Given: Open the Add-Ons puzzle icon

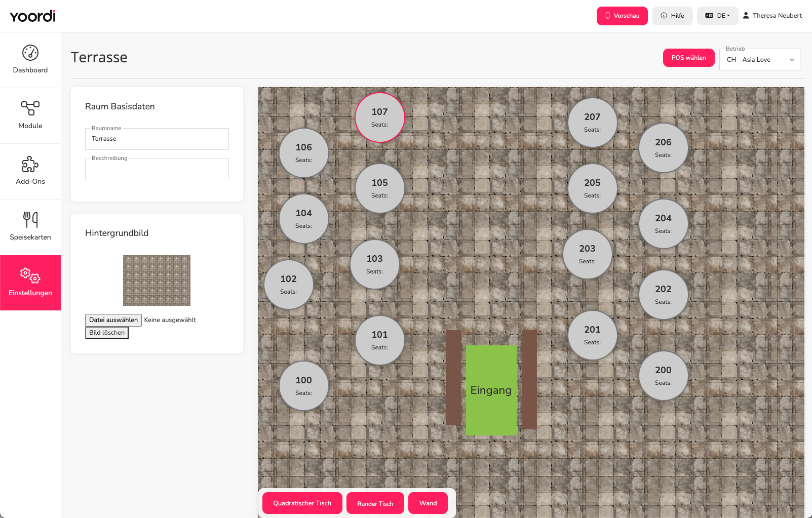Looking at the screenshot, I should 30,164.
